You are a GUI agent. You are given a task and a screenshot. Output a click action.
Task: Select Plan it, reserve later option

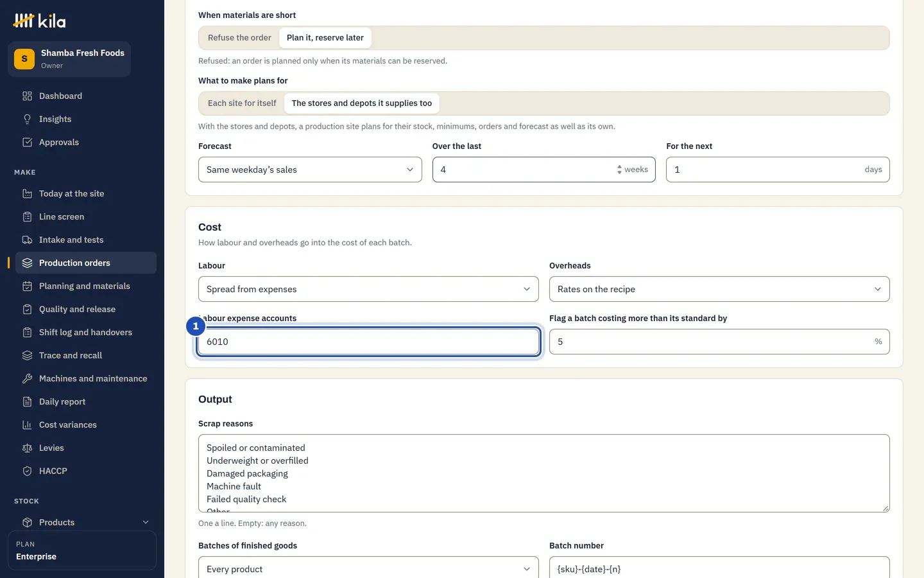click(x=325, y=38)
